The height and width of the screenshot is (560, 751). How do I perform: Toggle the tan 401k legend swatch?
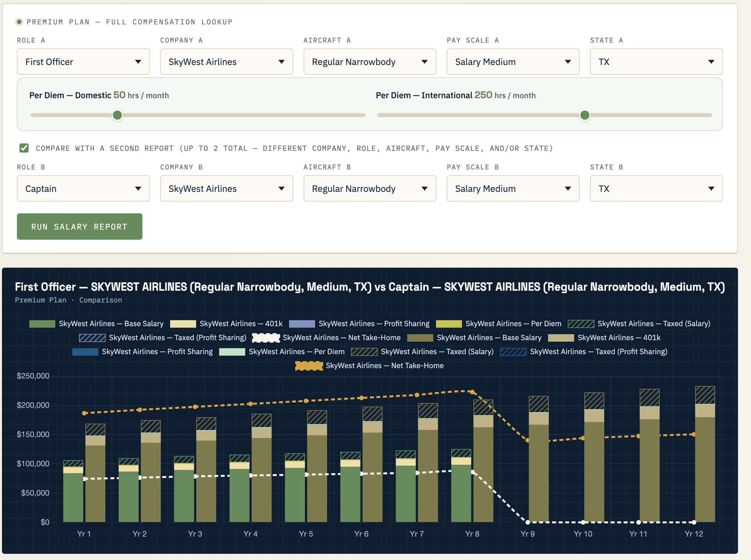pyautogui.click(x=561, y=338)
